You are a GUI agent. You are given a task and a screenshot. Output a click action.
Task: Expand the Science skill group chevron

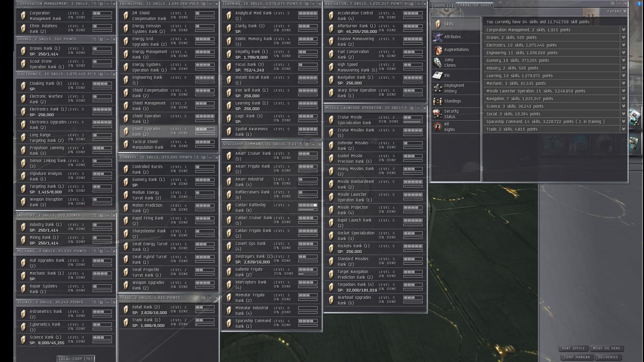623,106
